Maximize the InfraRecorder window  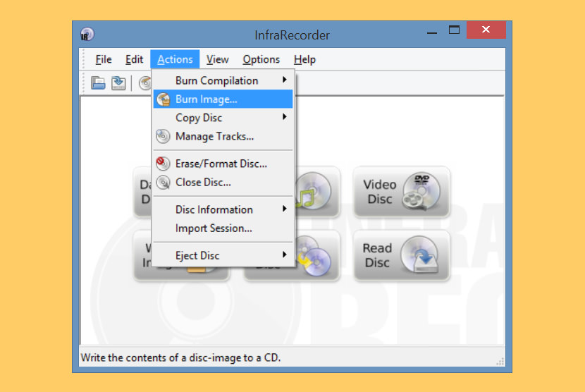(454, 30)
